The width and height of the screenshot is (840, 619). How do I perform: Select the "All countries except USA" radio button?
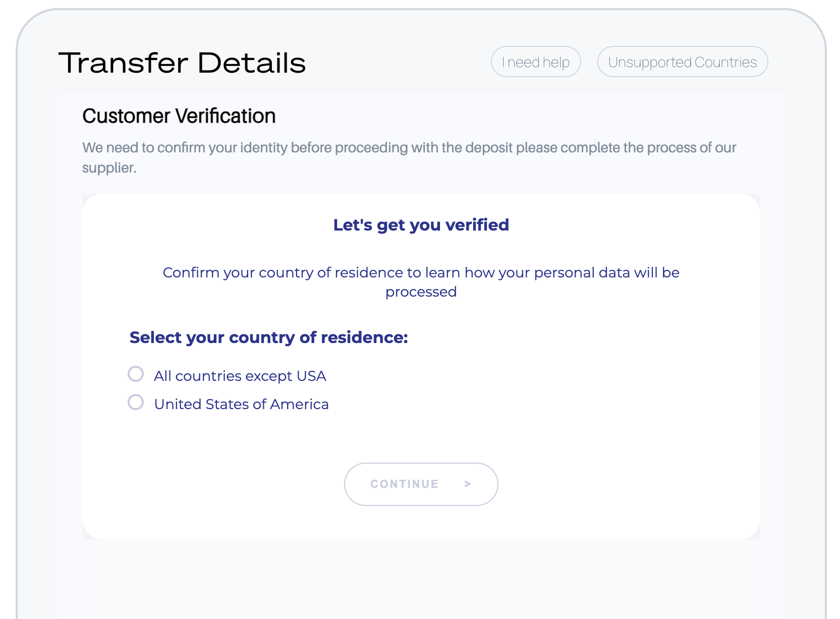click(136, 374)
